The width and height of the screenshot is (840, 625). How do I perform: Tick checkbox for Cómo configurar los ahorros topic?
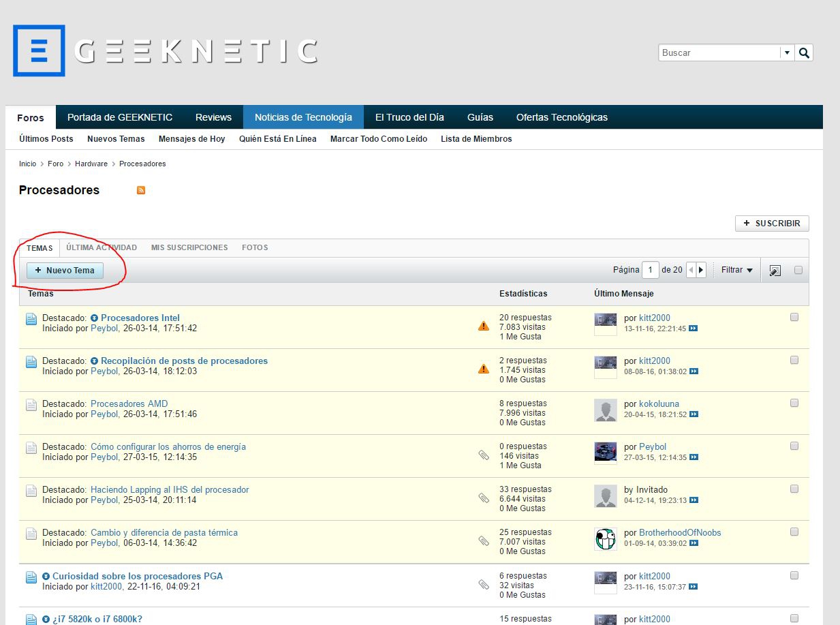pyautogui.click(x=794, y=446)
